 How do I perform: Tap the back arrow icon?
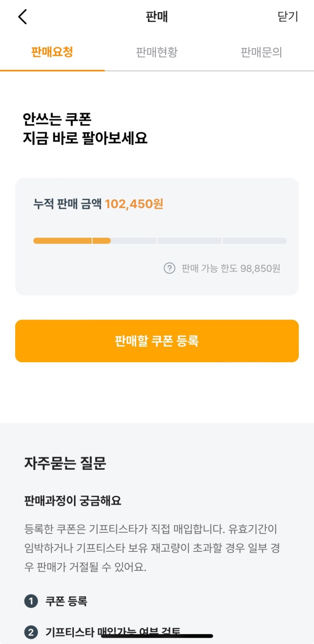pos(22,17)
